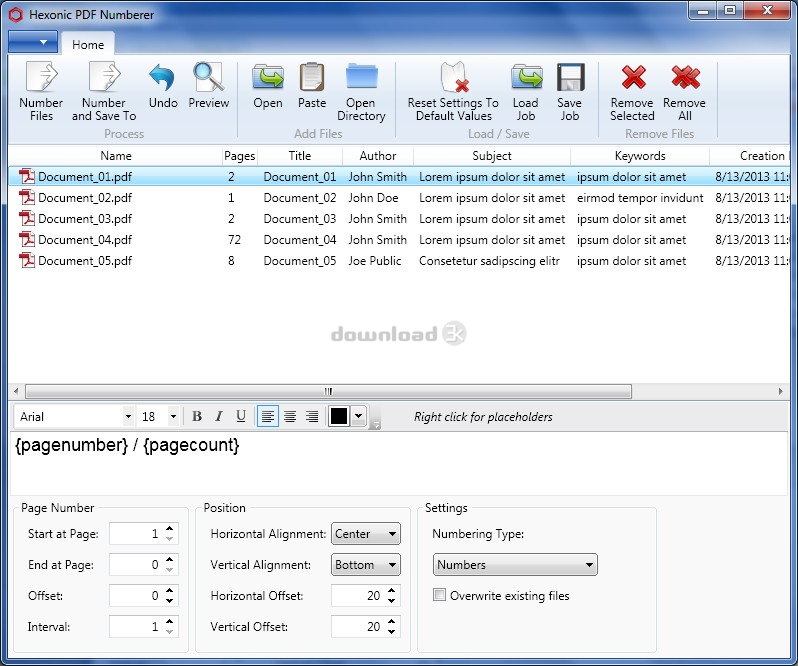Select Document_04.pdf in the list

[399, 240]
